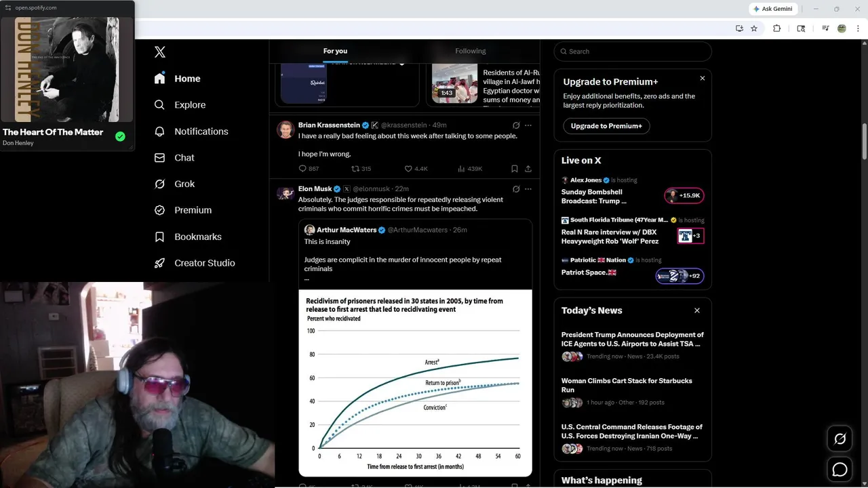This screenshot has height=488, width=868.
Task: Open Premium in the sidebar
Action: (183, 210)
